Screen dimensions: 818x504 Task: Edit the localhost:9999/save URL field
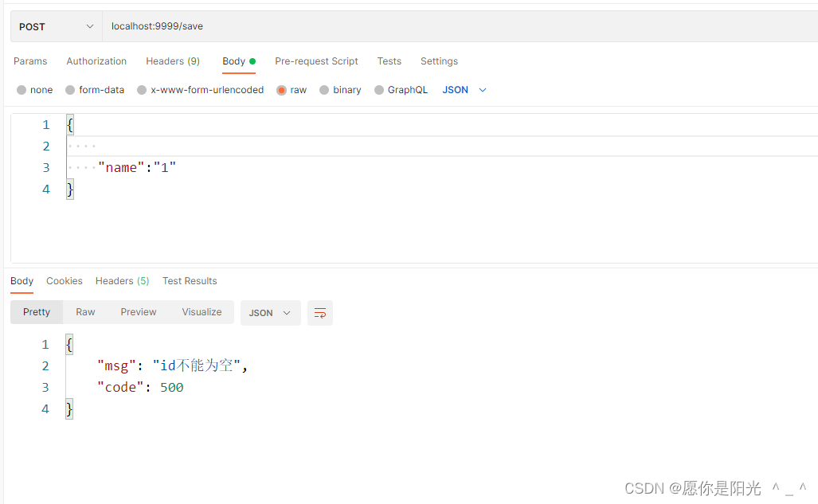460,26
